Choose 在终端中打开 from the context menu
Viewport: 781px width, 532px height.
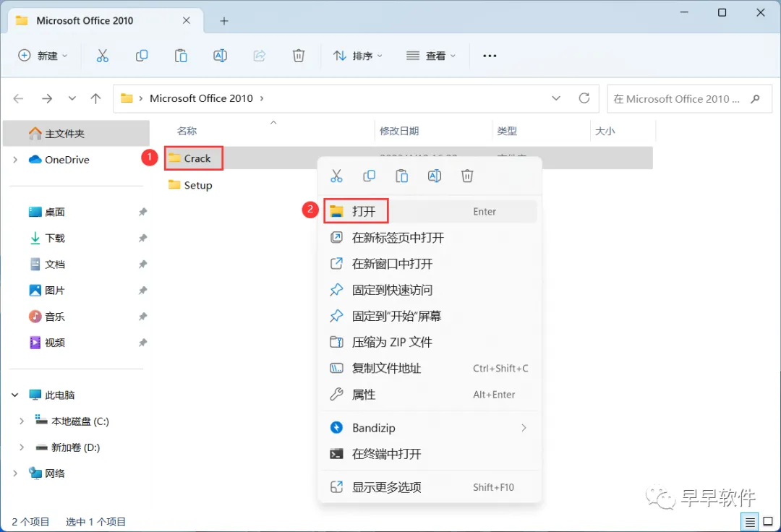pyautogui.click(x=430, y=454)
